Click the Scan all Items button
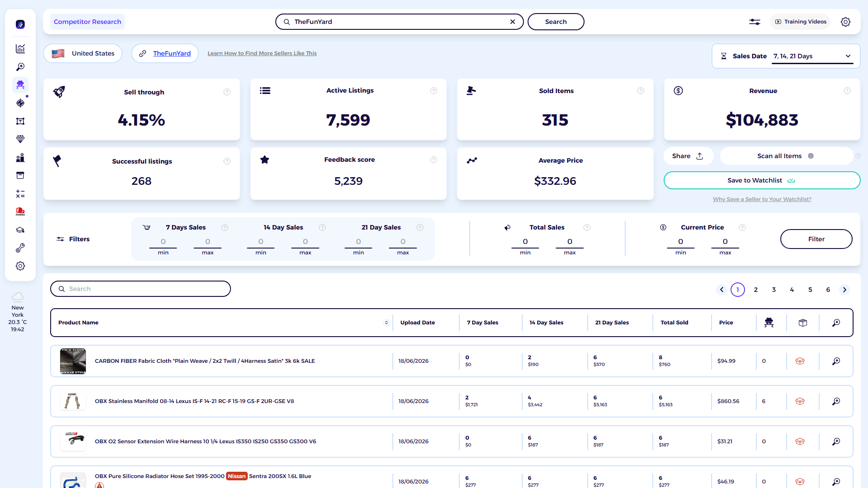 coord(786,156)
